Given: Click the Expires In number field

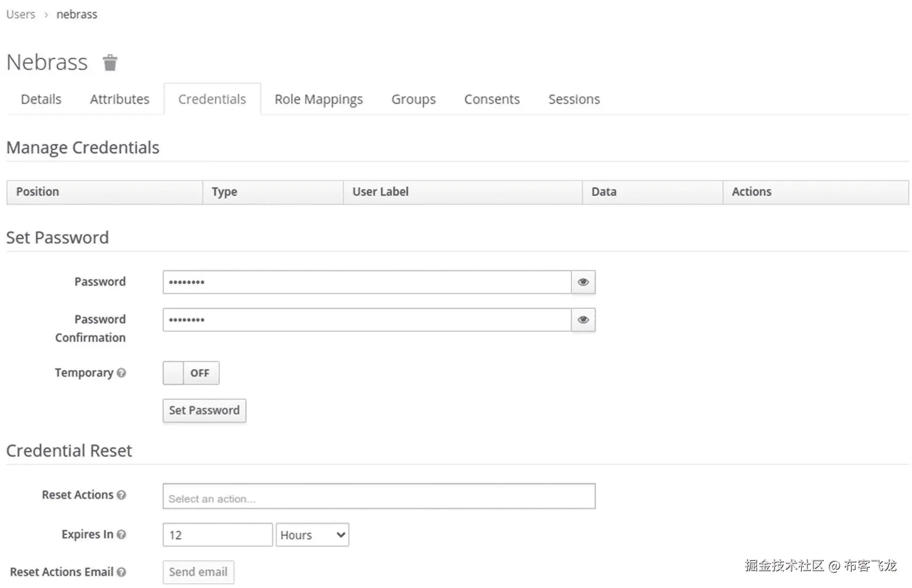Looking at the screenshot, I should coord(217,535).
